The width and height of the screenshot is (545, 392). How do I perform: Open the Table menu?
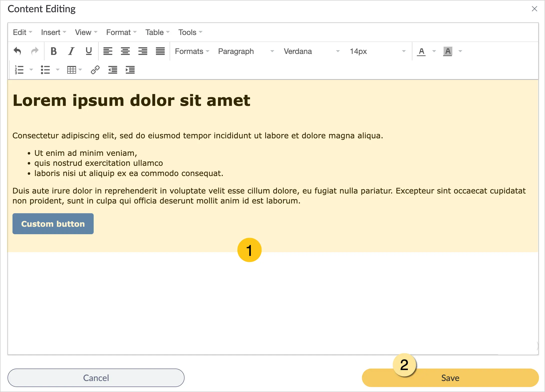click(x=157, y=32)
